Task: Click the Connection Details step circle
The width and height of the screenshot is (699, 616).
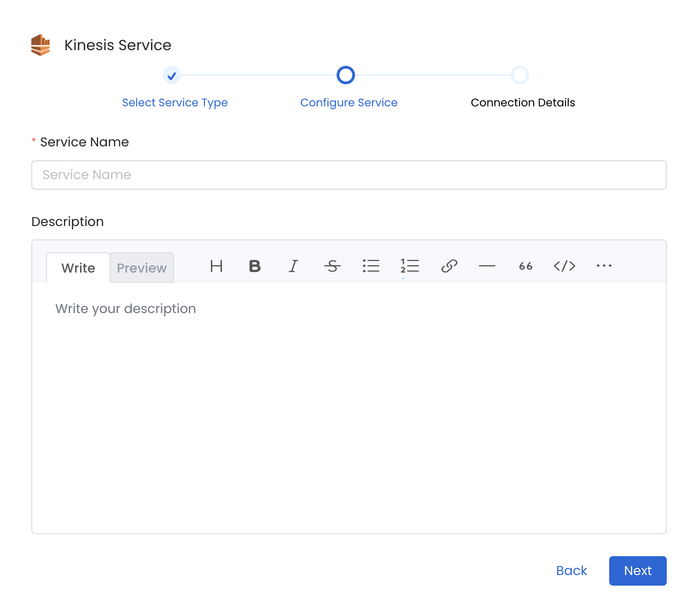Action: (520, 76)
